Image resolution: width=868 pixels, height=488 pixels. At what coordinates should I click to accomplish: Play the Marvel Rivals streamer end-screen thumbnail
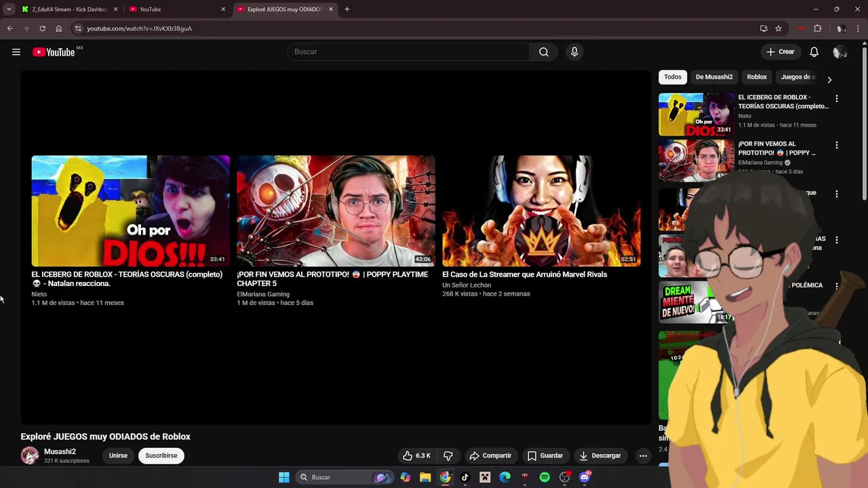click(x=541, y=211)
